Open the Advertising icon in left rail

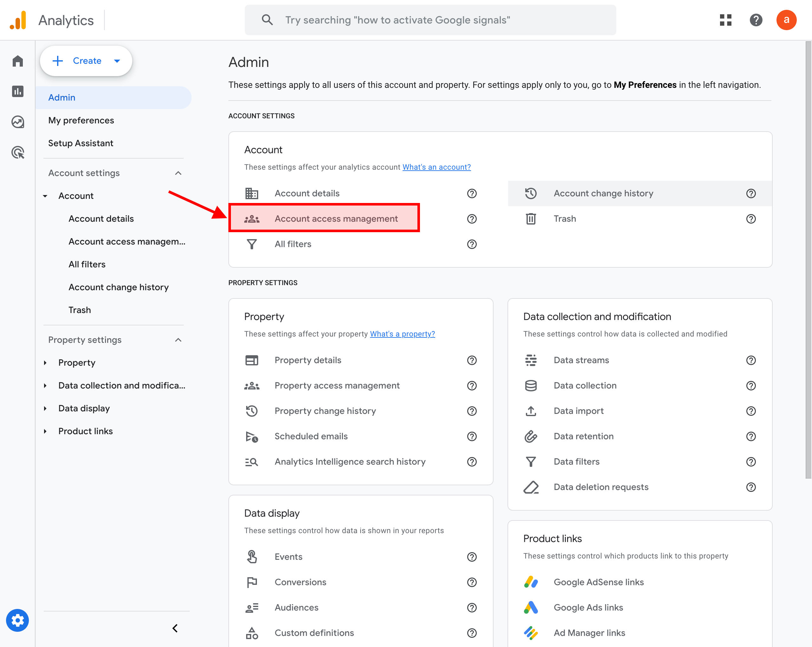coord(18,152)
